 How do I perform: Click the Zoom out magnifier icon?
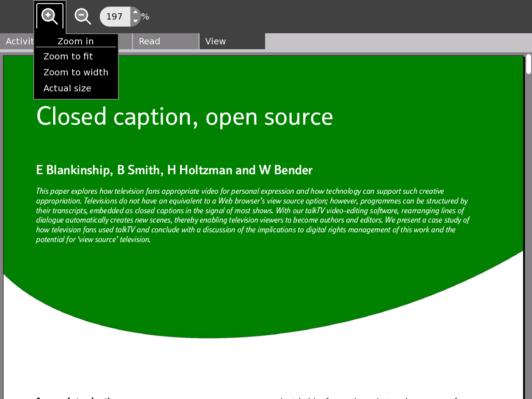coord(82,16)
